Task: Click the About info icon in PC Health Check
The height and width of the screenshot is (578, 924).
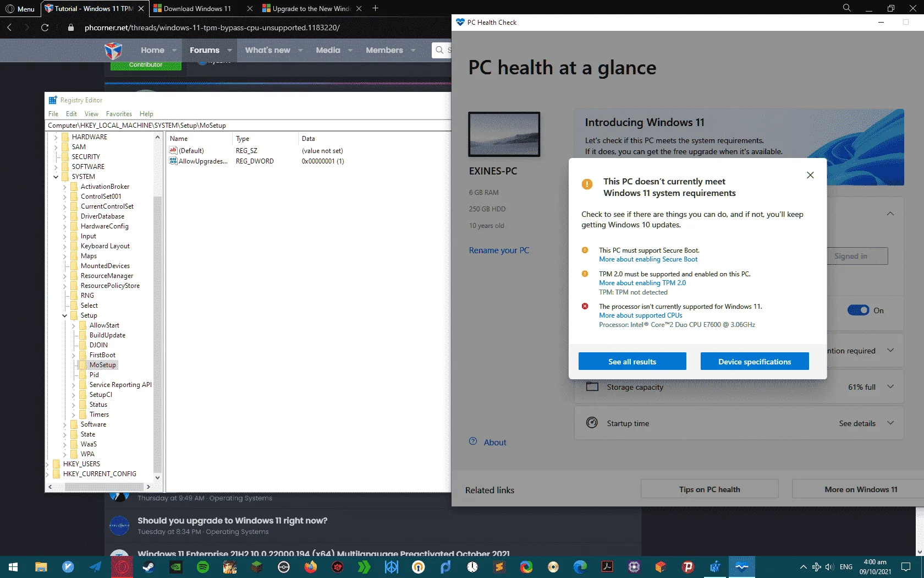Action: point(473,441)
